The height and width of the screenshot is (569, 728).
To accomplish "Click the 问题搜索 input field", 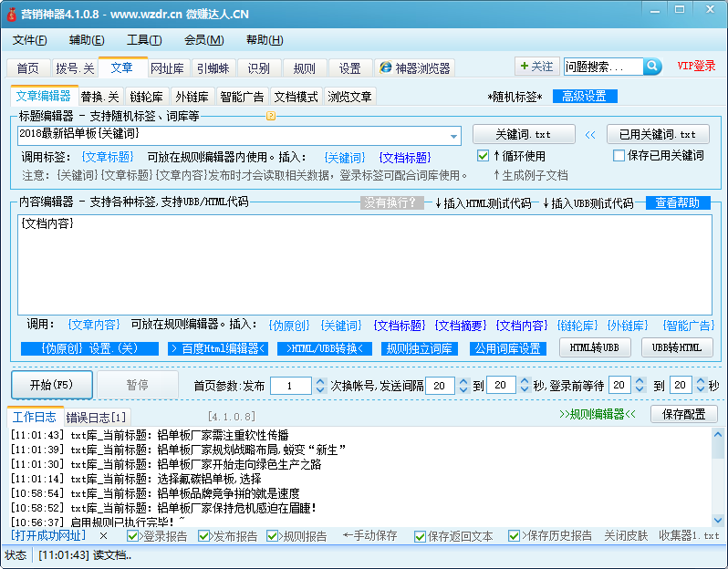I will coord(603,67).
